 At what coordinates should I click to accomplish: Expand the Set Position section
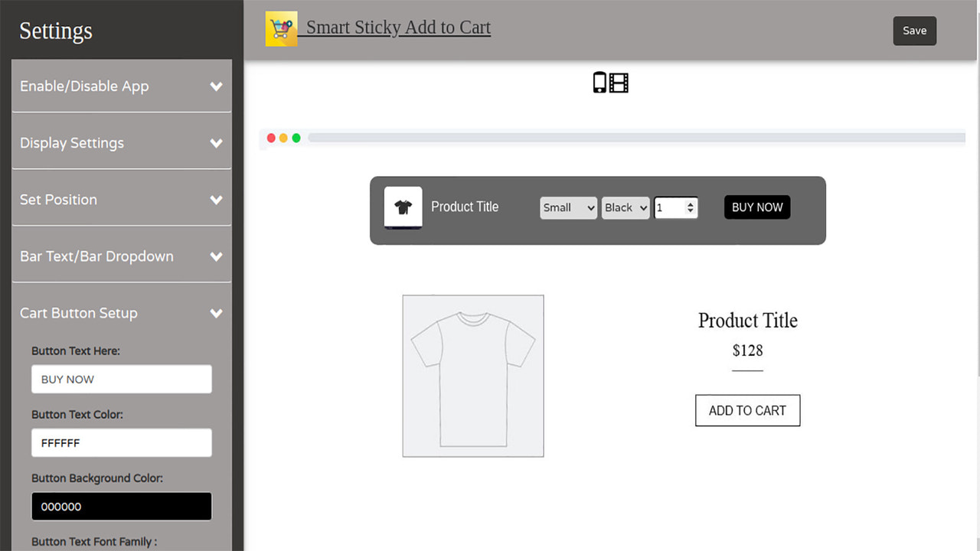point(121,199)
